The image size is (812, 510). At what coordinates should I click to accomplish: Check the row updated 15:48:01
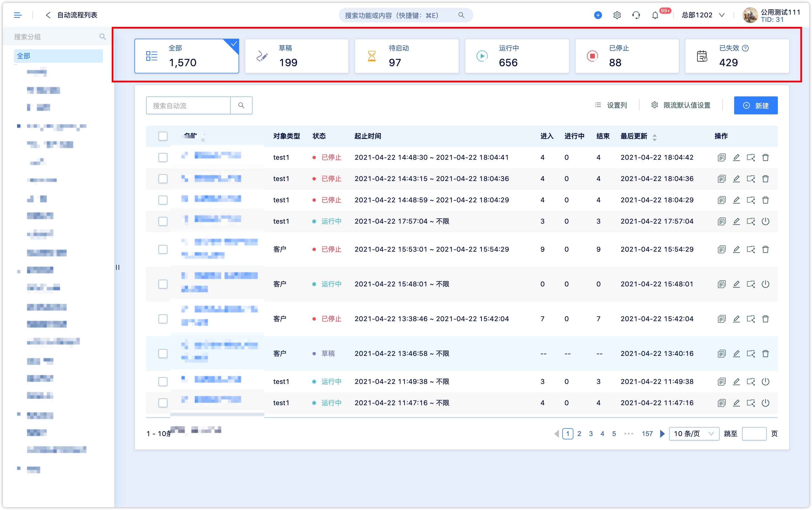coord(163,284)
